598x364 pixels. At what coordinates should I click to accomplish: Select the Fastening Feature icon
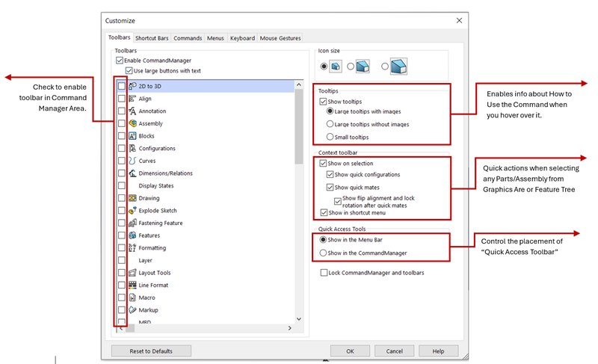click(x=132, y=223)
